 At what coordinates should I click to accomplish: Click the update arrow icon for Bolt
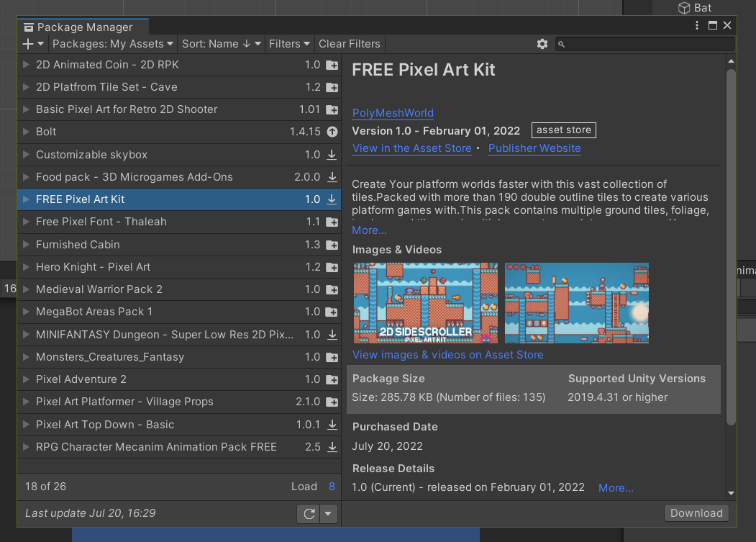point(332,132)
